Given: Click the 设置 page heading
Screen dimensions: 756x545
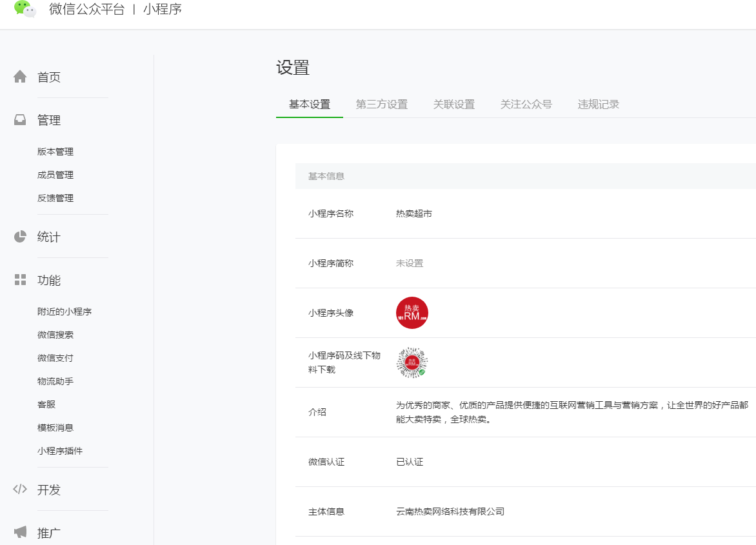Looking at the screenshot, I should click(293, 68).
